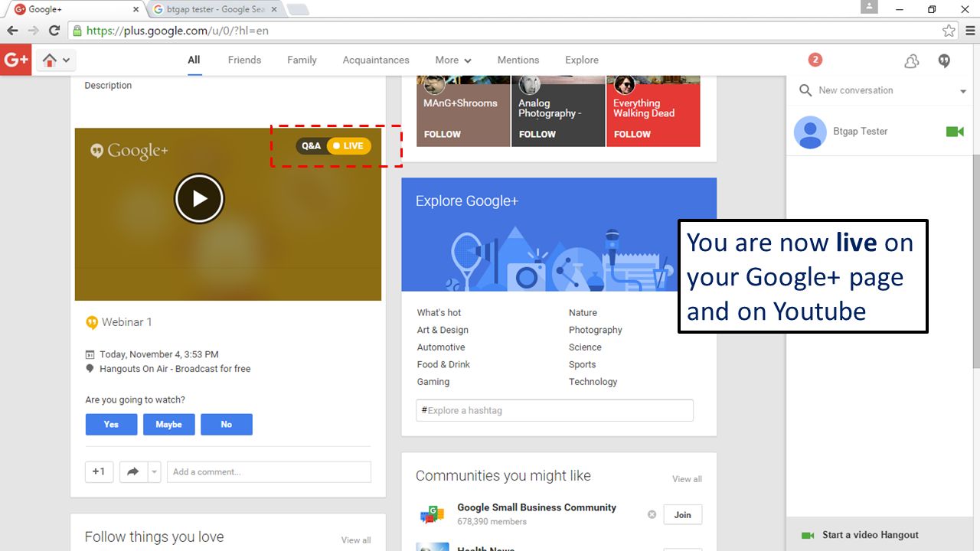View all in Follow things you love
The height and width of the screenshot is (551, 980).
tap(356, 540)
